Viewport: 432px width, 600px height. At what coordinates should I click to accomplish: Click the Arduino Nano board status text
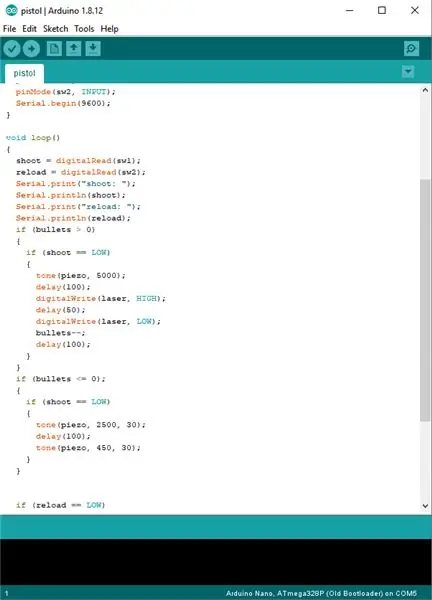click(x=321, y=593)
